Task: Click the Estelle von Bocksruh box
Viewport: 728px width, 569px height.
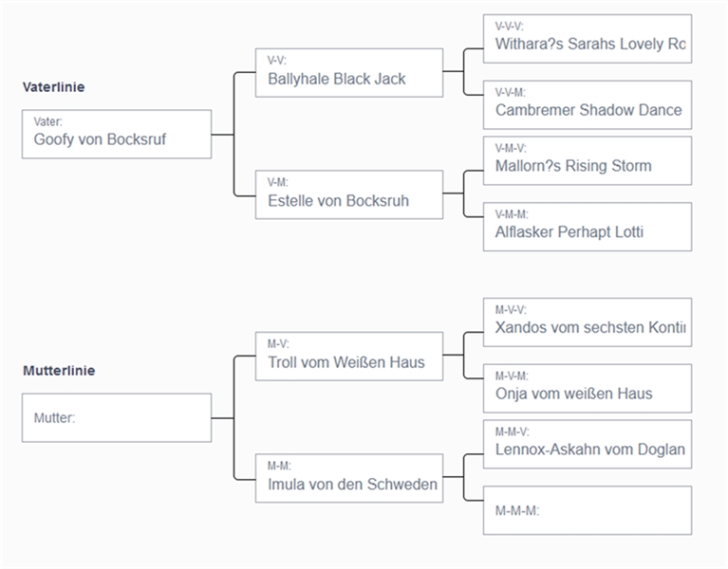Action: pyautogui.click(x=348, y=194)
